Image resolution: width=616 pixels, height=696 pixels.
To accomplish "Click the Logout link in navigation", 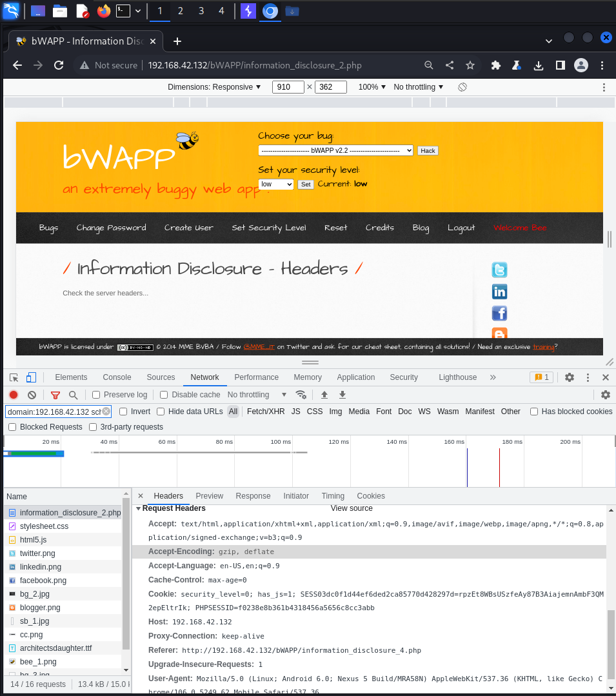I will [x=461, y=228].
